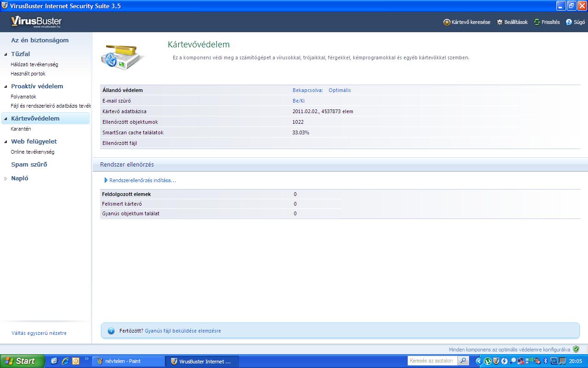The width and height of the screenshot is (588, 368).
Task: Launch Internet Explorer from quick launch
Action: click(65, 361)
